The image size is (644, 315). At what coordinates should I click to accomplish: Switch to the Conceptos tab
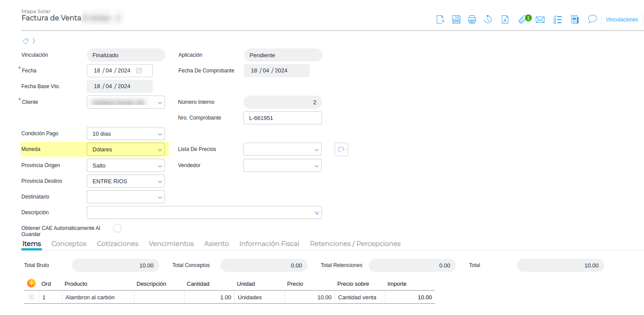click(69, 244)
